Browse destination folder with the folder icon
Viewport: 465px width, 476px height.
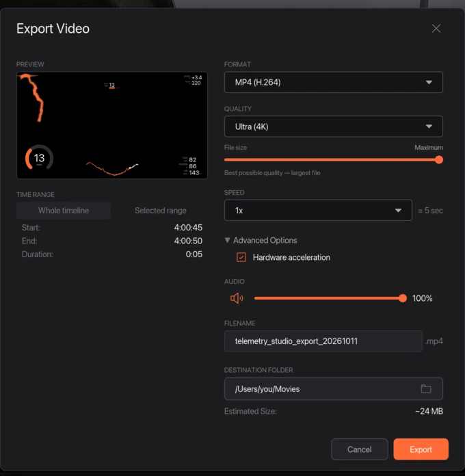click(x=426, y=389)
